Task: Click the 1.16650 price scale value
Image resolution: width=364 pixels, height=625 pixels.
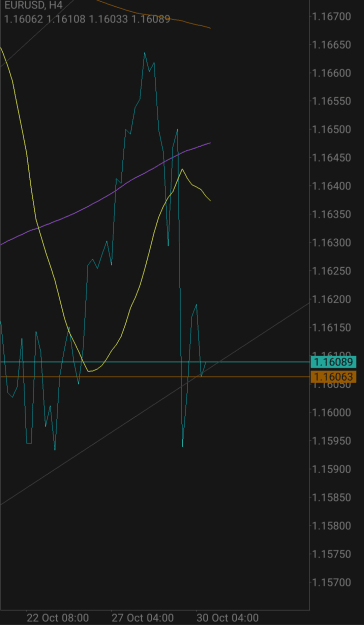Action: point(333,45)
